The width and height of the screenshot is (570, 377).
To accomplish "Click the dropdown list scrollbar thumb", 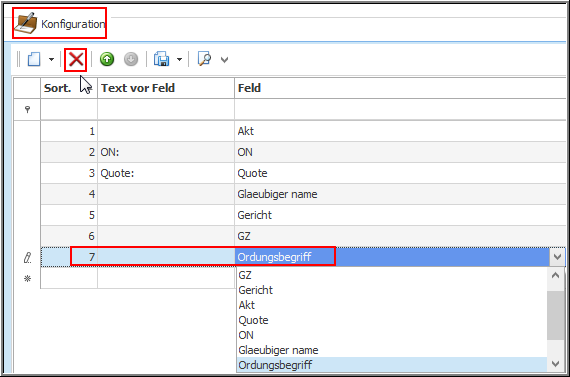I will (555, 315).
